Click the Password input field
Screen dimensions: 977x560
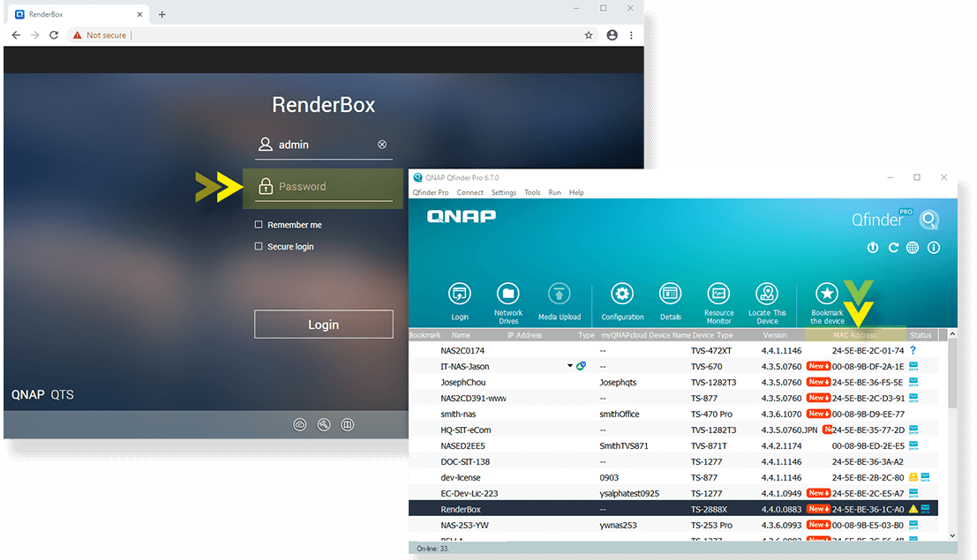[x=323, y=186]
